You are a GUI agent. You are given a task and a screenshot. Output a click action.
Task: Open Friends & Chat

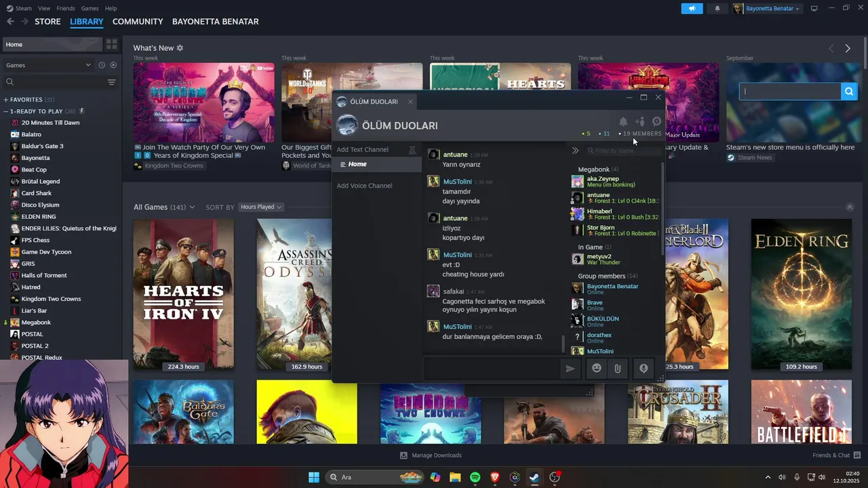pyautogui.click(x=836, y=455)
